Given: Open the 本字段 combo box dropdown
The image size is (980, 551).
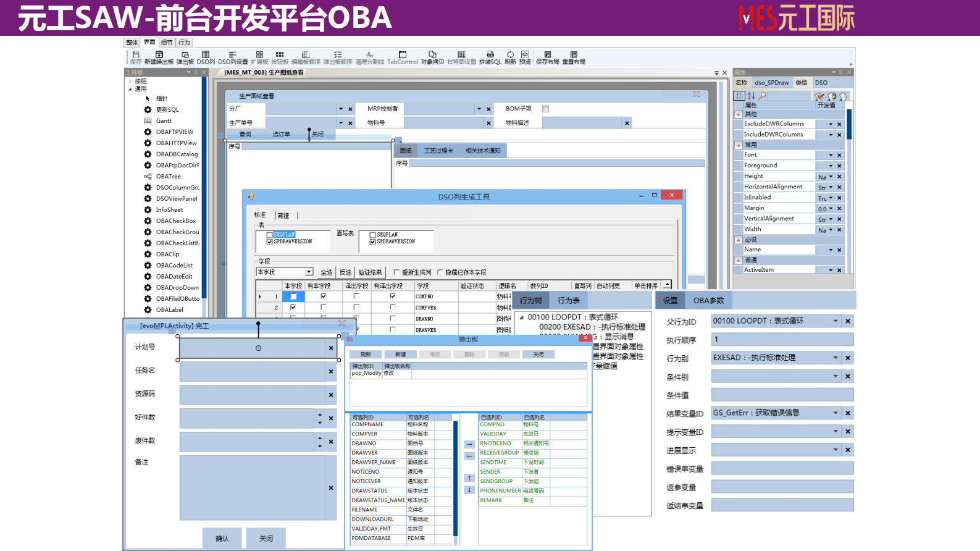Looking at the screenshot, I should [x=309, y=272].
